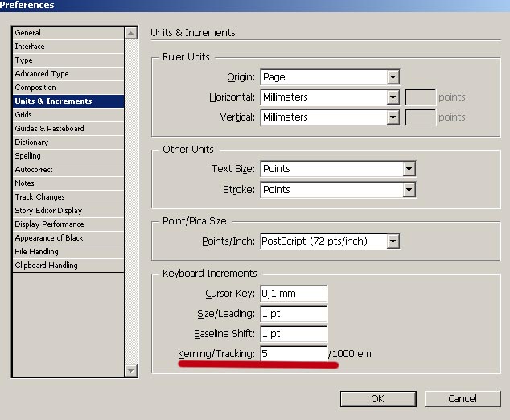Open the Text Size units dropdown
This screenshot has width=510, height=420.
point(339,169)
